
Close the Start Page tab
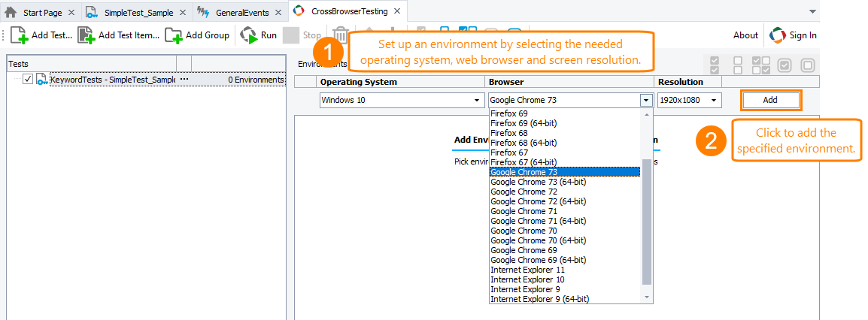click(x=71, y=12)
